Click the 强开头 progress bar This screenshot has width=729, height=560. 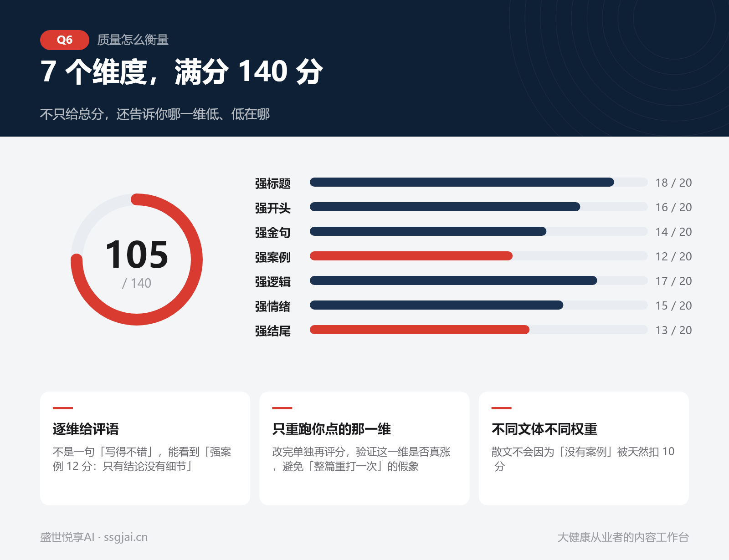point(478,207)
